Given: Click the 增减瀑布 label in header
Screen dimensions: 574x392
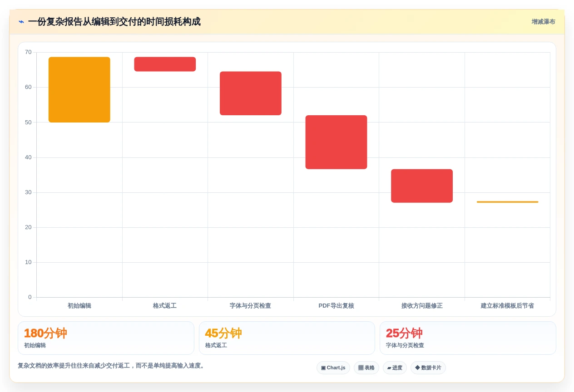Looking at the screenshot, I should pos(543,22).
